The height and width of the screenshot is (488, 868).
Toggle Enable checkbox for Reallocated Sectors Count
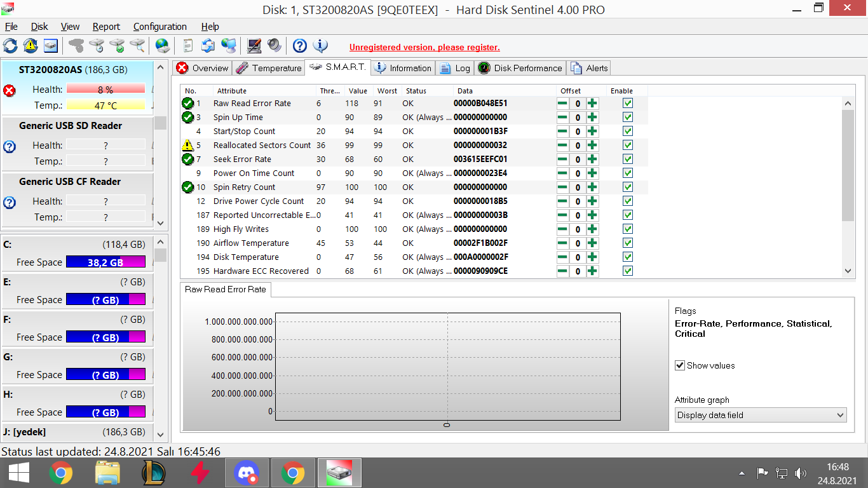pos(628,146)
